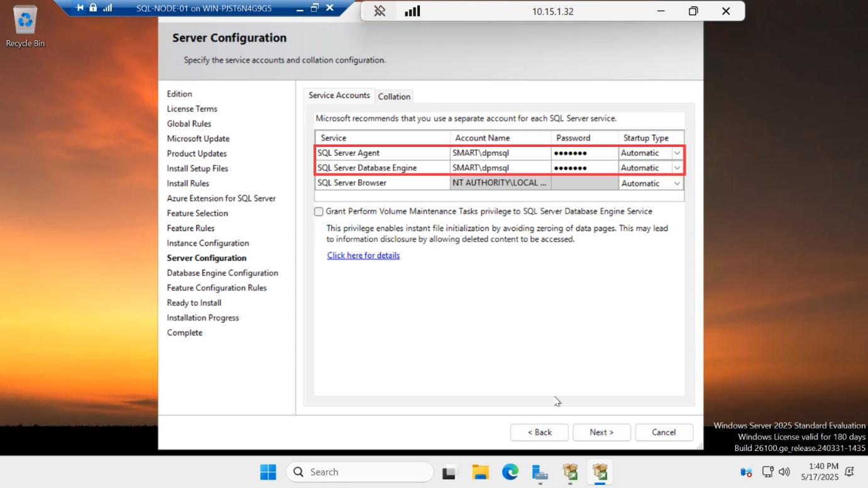The height and width of the screenshot is (488, 868).
Task: Click Install Rules step in sidebar
Action: pos(188,184)
